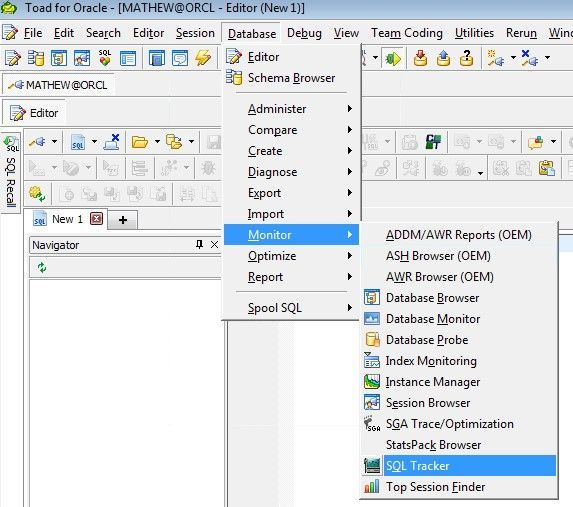Open Index Monitoring menu item
This screenshot has height=507, width=573.
click(460, 361)
